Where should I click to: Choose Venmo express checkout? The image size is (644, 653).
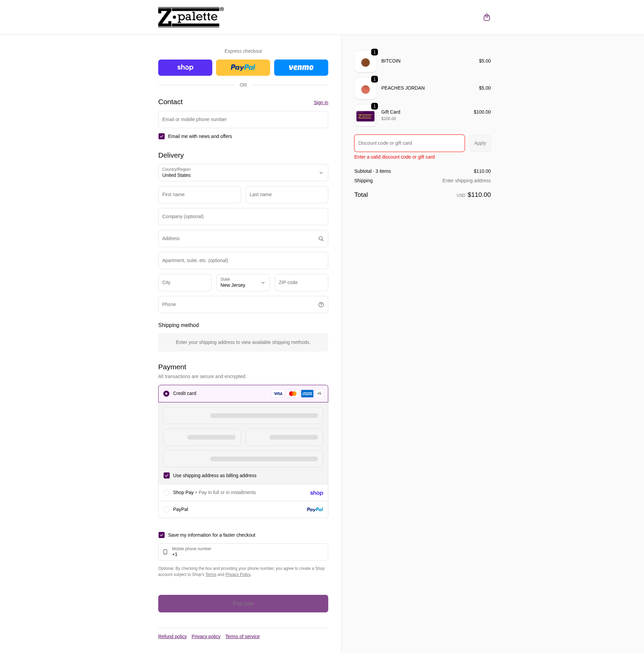[301, 67]
